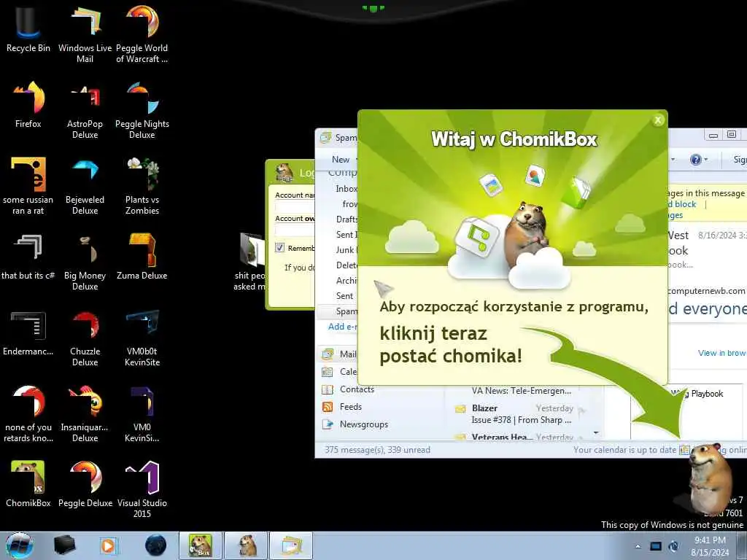Click the 'Add e-mail account' link
Viewport: 747px width, 560px height.
tap(343, 326)
